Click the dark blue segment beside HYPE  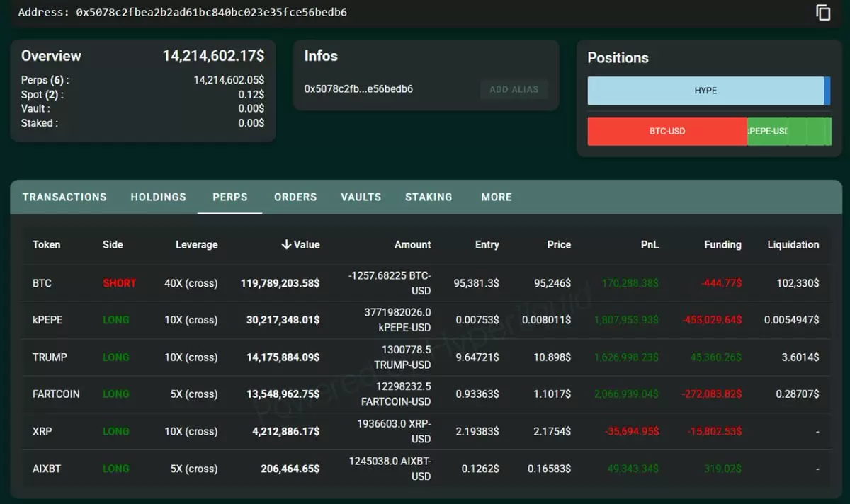827,91
